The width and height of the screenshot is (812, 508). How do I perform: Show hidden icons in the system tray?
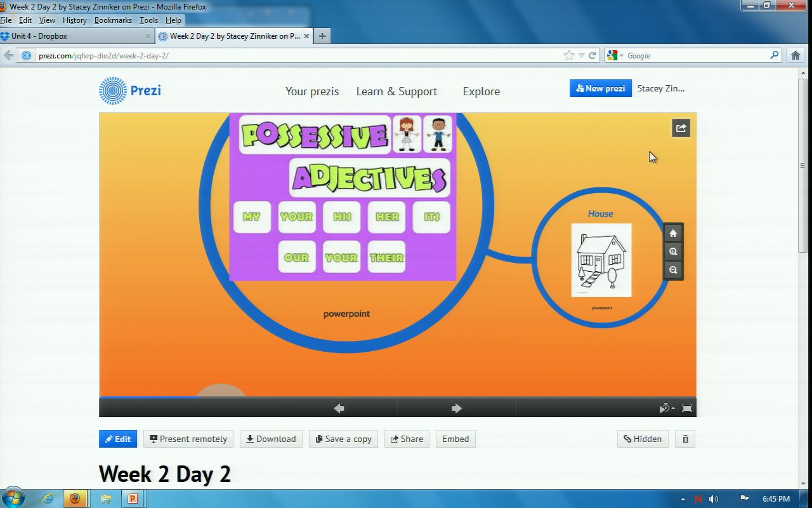coord(683,499)
